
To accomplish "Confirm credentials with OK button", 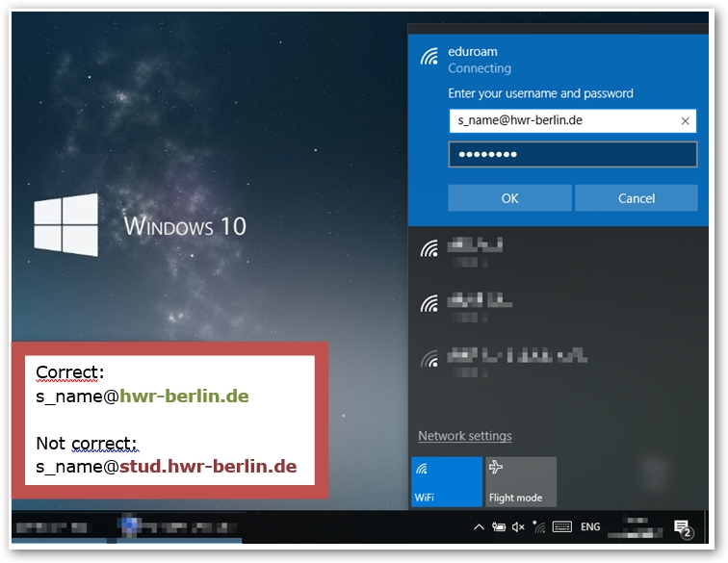I will pyautogui.click(x=509, y=198).
